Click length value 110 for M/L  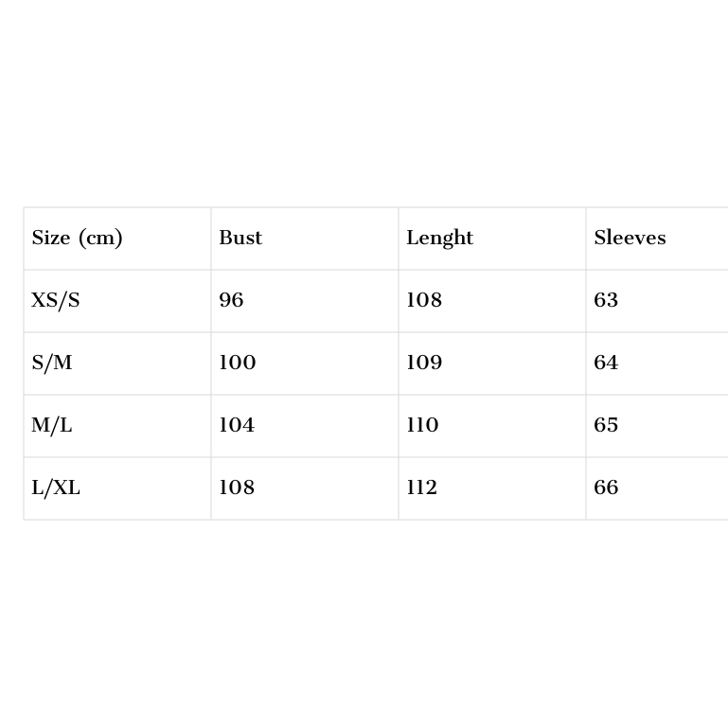[x=422, y=426]
